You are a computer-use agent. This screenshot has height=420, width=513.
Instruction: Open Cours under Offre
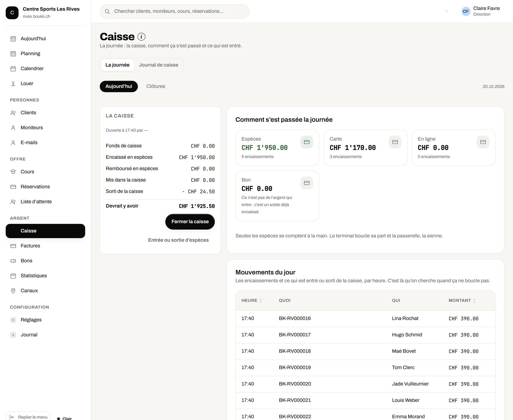point(45,172)
